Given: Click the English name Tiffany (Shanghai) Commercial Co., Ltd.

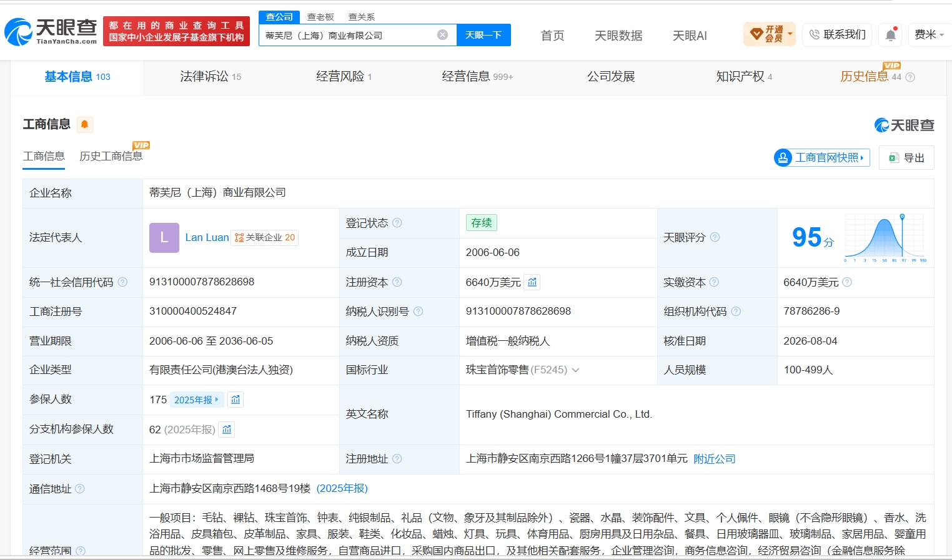Looking at the screenshot, I should click(559, 414).
